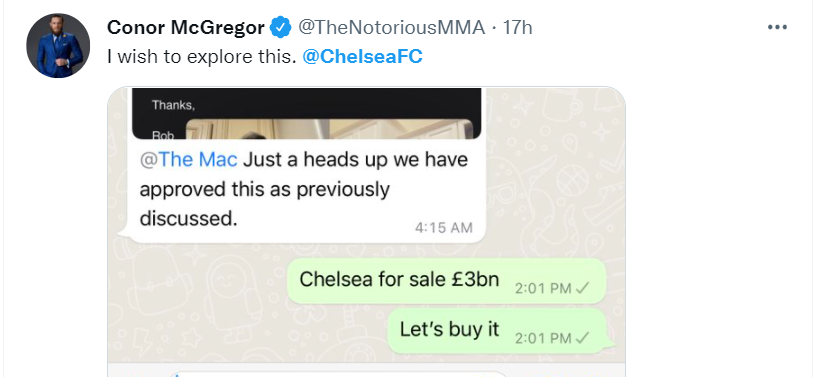Viewport: 823px width, 377px height.
Task: Open the @TheNotoriousMMA handle
Action: click(392, 27)
